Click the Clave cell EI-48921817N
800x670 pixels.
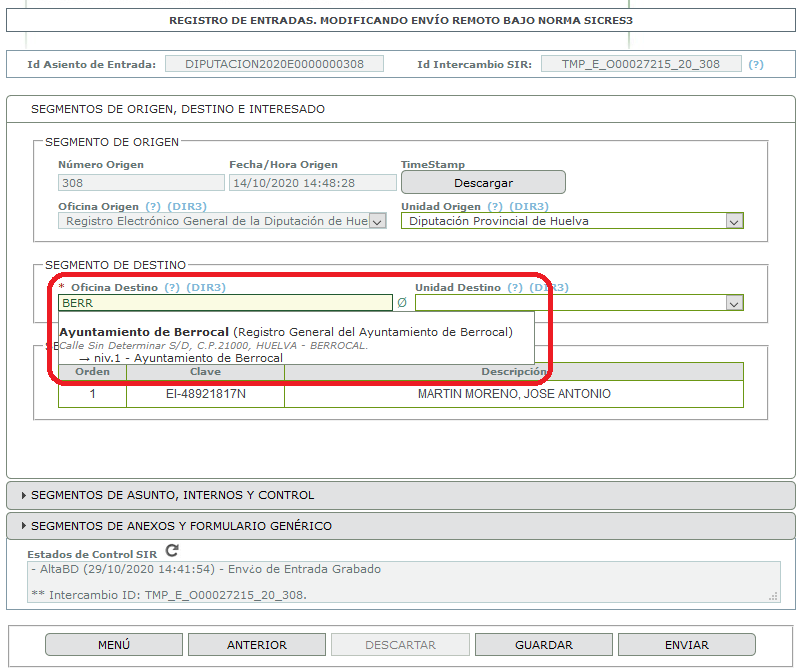click(206, 394)
